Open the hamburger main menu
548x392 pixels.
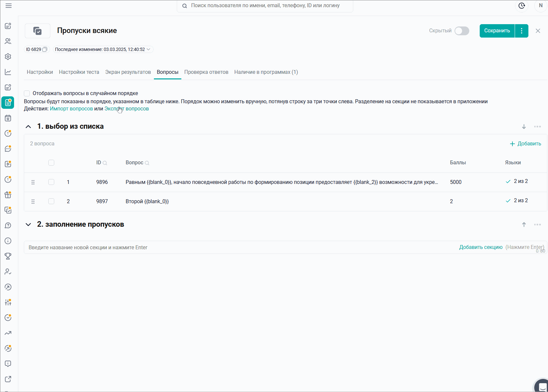point(8,6)
